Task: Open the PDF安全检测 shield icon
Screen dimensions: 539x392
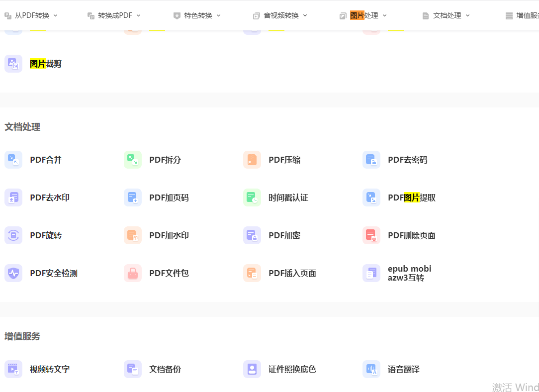Action: coord(13,273)
